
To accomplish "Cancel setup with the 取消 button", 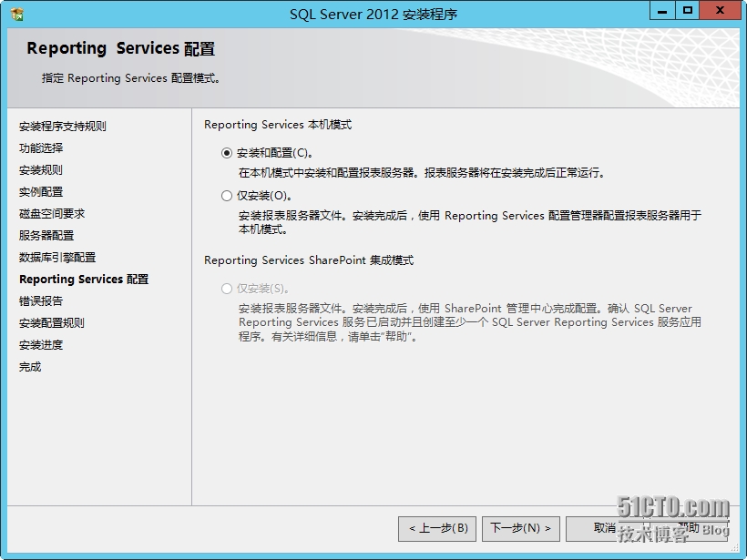I will coord(605,528).
